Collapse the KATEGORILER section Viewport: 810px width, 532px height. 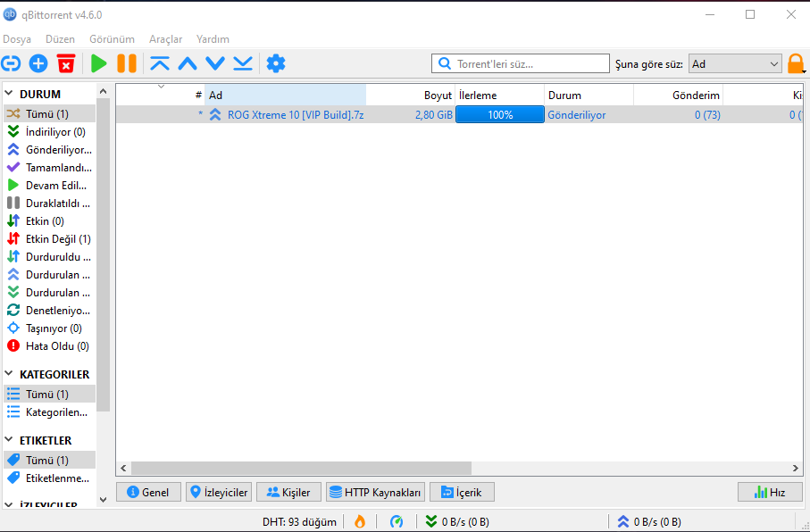tap(9, 374)
